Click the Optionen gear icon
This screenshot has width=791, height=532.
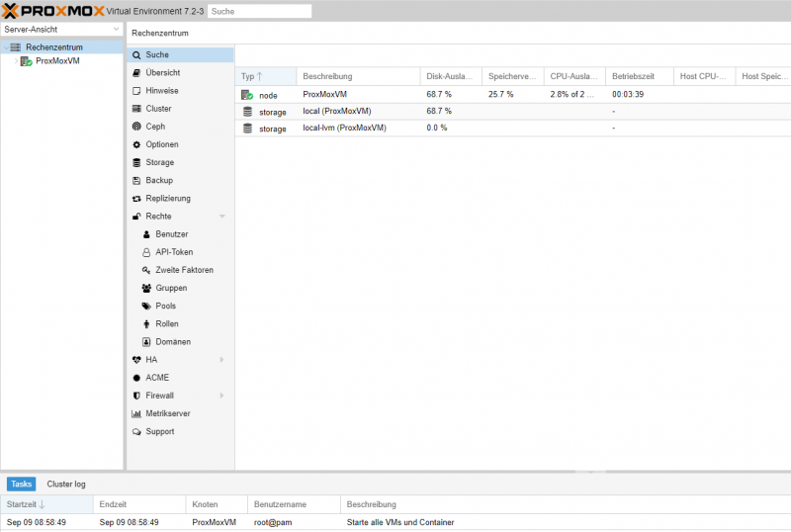click(x=136, y=144)
